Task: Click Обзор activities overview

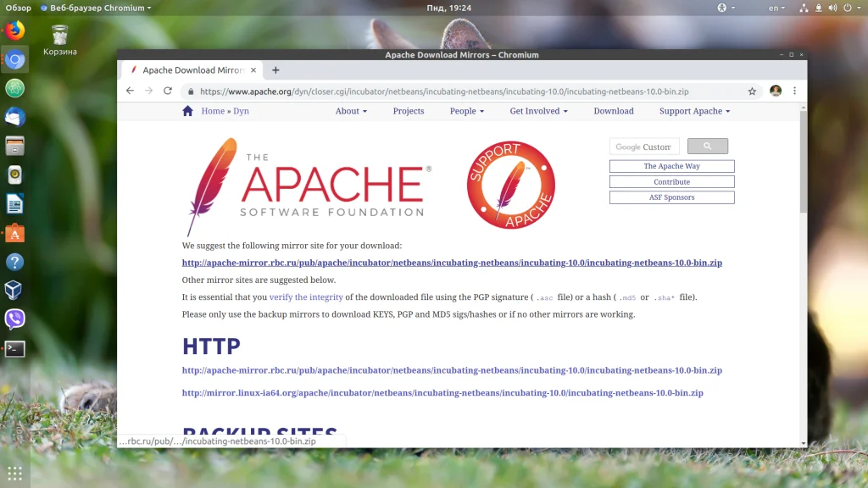Action: 19,8
